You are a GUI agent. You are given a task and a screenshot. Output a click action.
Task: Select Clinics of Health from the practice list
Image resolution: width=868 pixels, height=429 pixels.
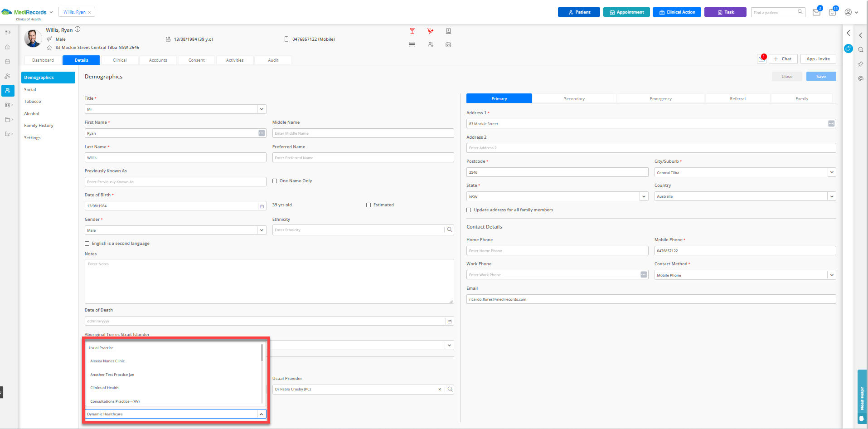[x=105, y=388]
